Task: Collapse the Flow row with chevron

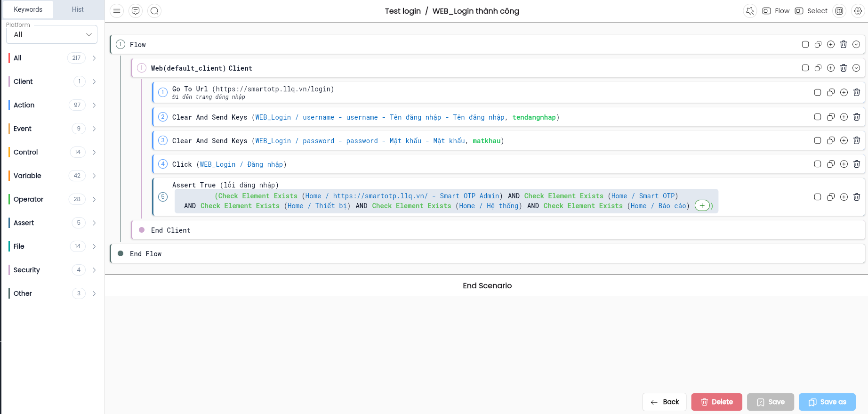Action: (856, 44)
